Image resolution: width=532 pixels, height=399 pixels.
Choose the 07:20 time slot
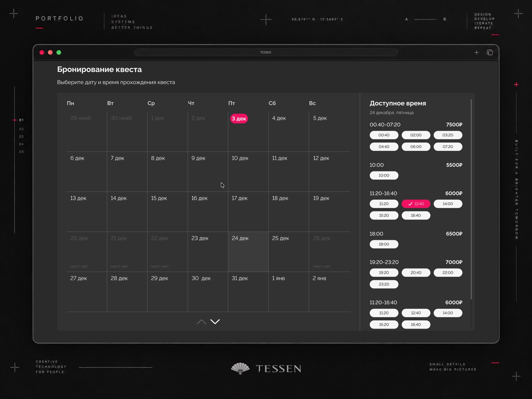(x=448, y=147)
